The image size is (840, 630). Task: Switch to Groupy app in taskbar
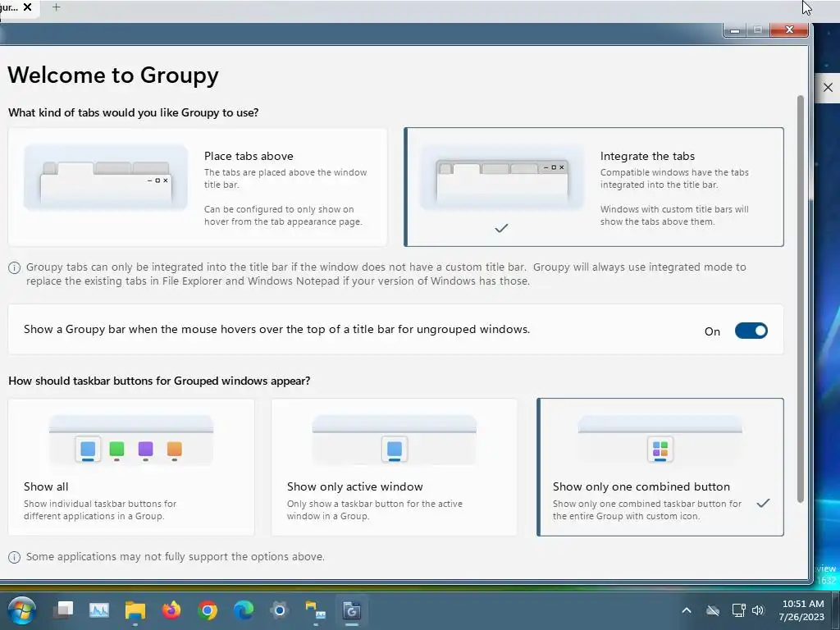click(351, 610)
